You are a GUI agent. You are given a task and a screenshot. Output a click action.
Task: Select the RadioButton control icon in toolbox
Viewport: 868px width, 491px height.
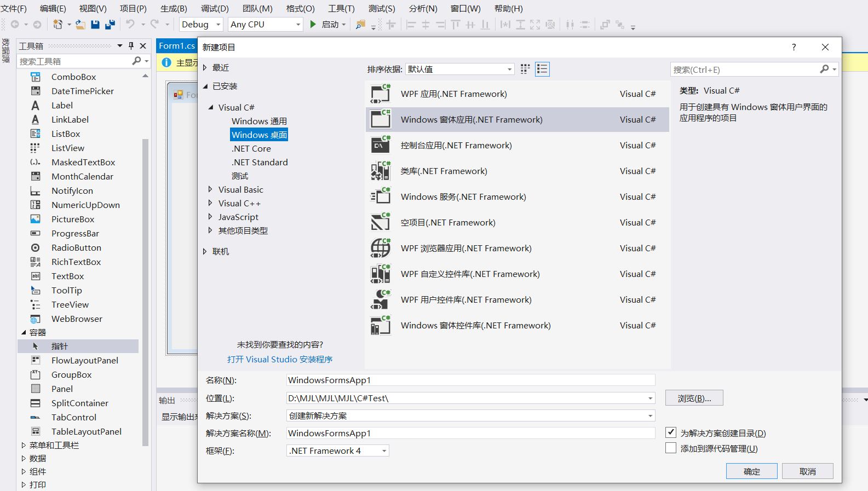click(36, 247)
